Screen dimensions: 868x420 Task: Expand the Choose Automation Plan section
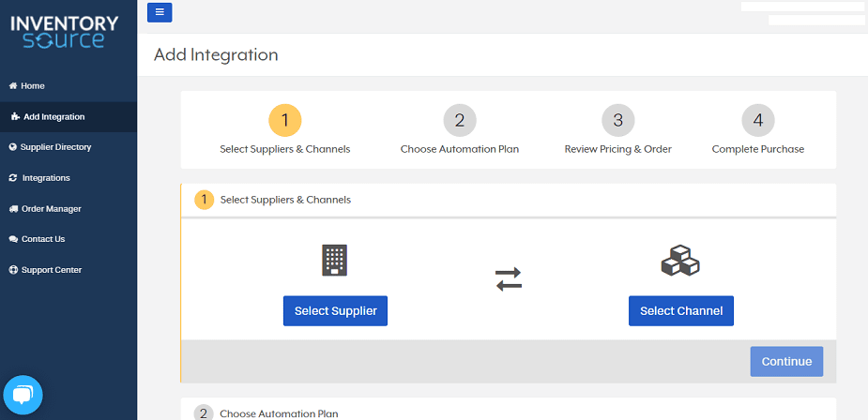pyautogui.click(x=509, y=411)
